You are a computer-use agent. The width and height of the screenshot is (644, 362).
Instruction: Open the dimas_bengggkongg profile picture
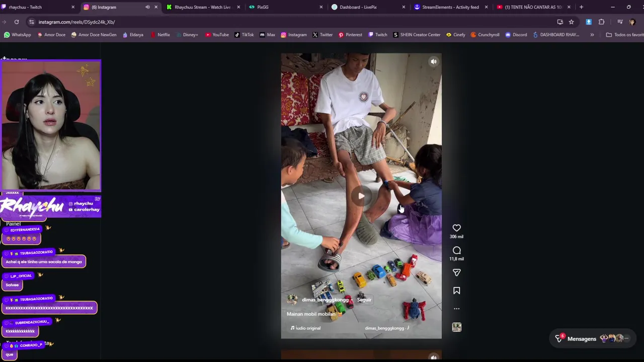click(x=292, y=300)
